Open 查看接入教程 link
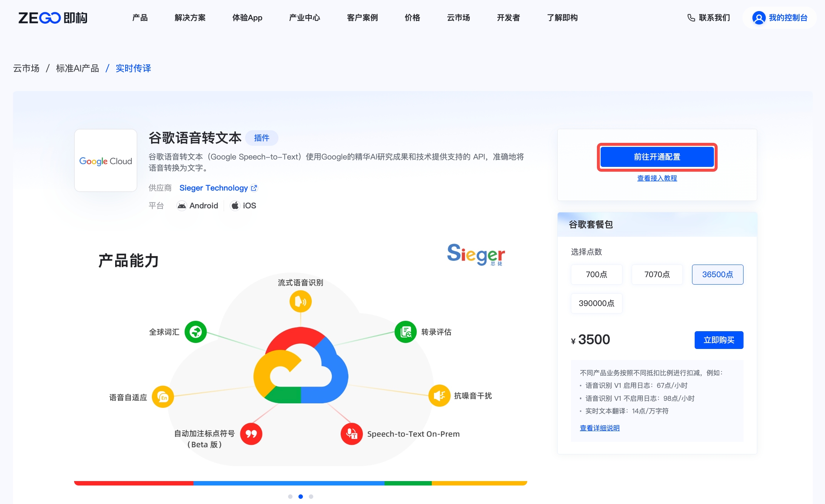825x504 pixels. 657,178
